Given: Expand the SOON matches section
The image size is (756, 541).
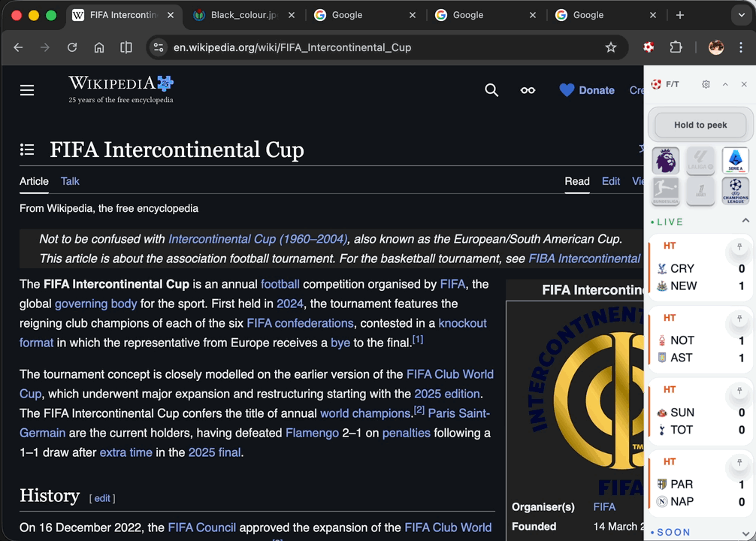Looking at the screenshot, I should pos(745,533).
